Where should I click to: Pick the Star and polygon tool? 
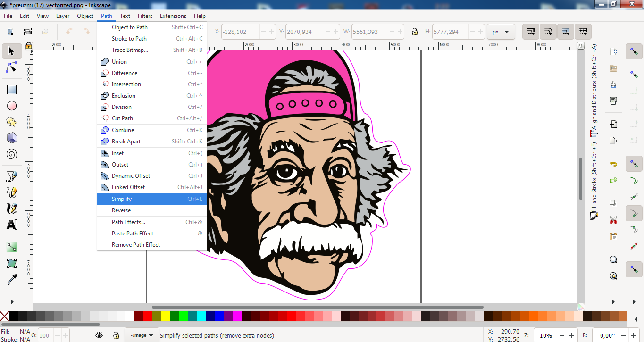click(12, 122)
